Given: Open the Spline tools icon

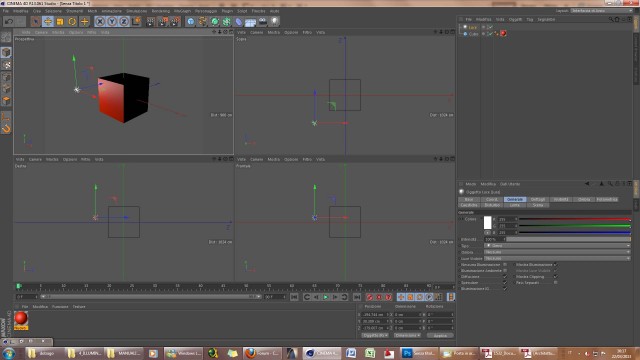Looking at the screenshot, I should coord(202,21).
